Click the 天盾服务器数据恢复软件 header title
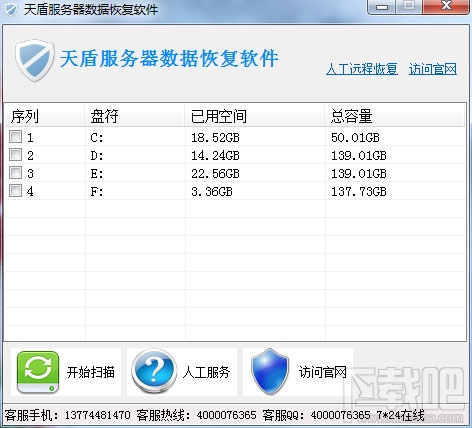Screen dimensions: 472x428 [x=169, y=59]
